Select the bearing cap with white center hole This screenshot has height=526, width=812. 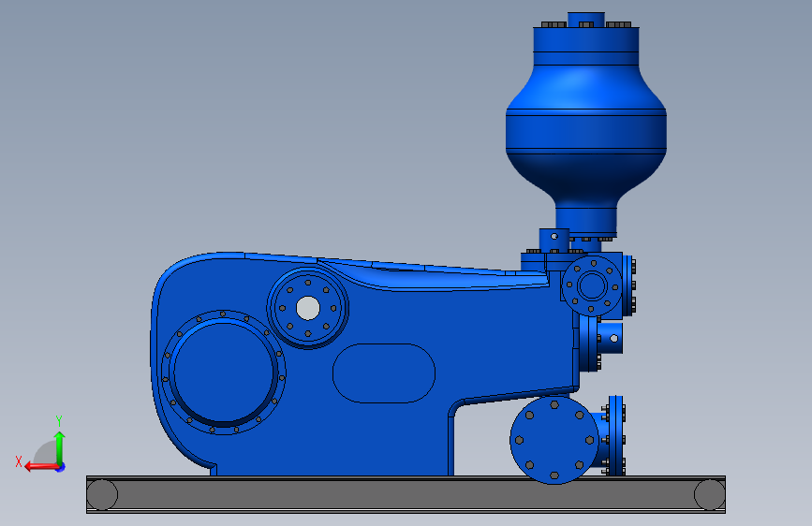tap(308, 308)
